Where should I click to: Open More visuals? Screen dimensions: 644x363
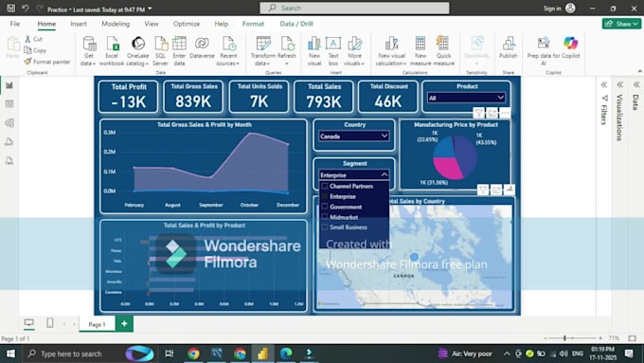pyautogui.click(x=354, y=51)
